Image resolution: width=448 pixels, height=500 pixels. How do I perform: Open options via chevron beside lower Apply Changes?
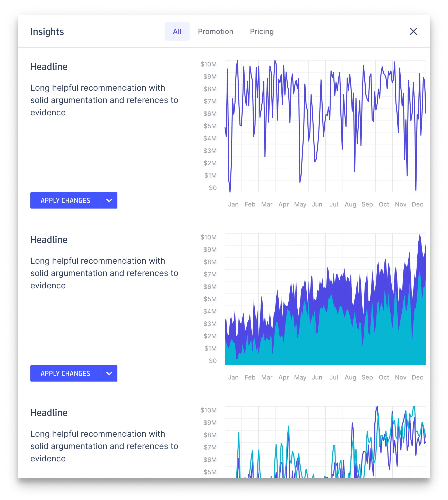(x=109, y=373)
